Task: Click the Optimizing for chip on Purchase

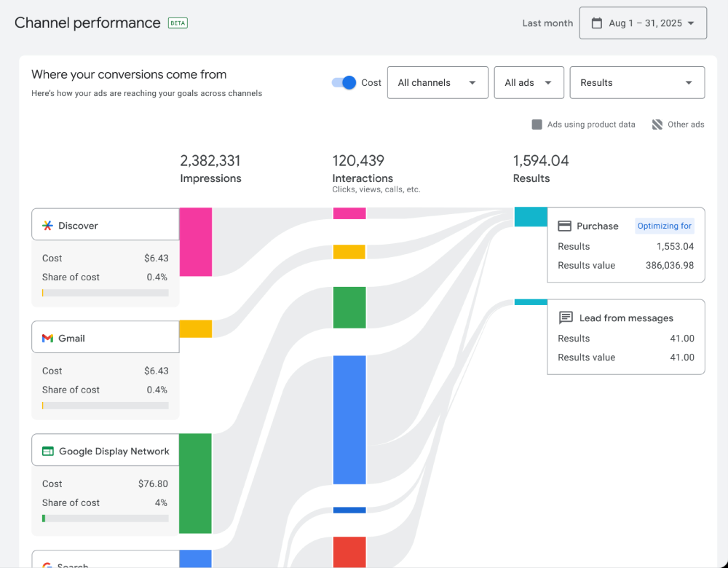Action: 664,226
